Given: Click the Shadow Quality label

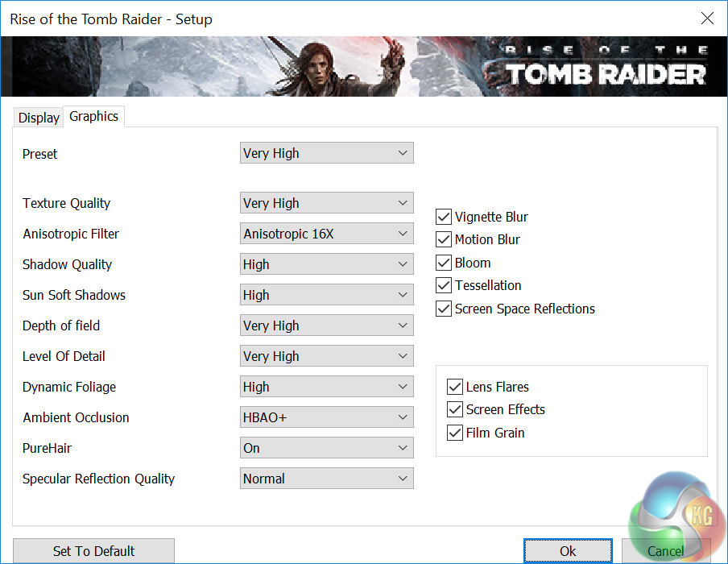Looking at the screenshot, I should [68, 265].
